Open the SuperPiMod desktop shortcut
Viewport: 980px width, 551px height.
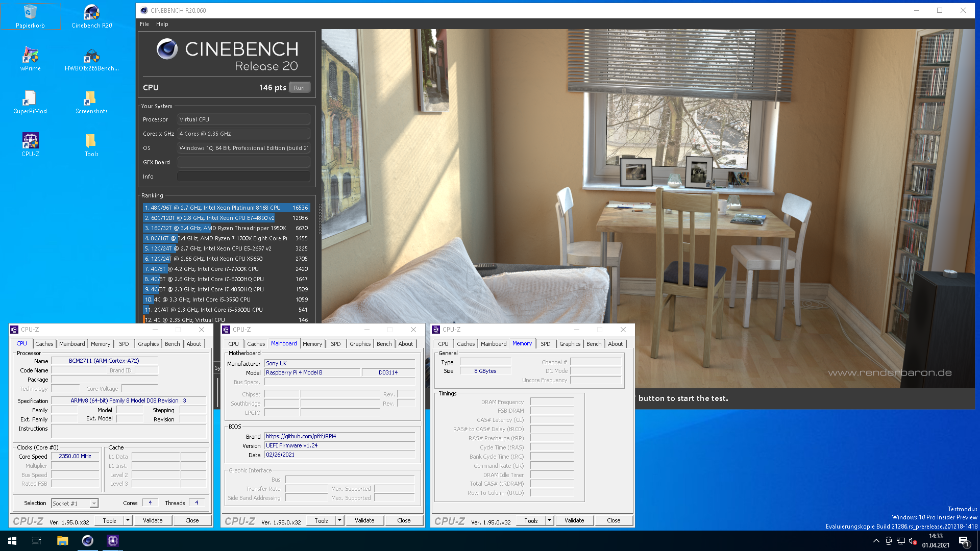(30, 102)
